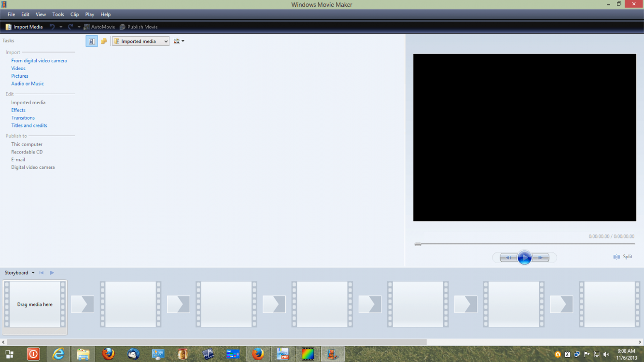Open the rainbow film strip taskbar icon

click(308, 354)
